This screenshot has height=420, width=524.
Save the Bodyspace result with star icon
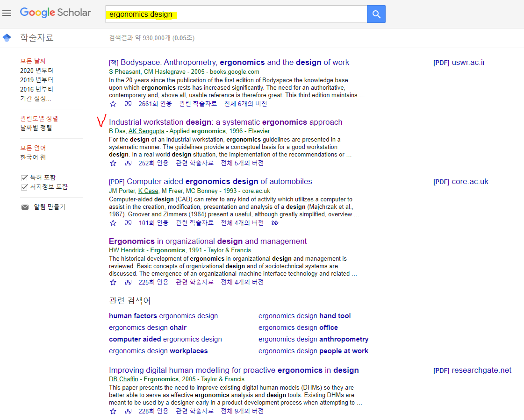(x=113, y=104)
